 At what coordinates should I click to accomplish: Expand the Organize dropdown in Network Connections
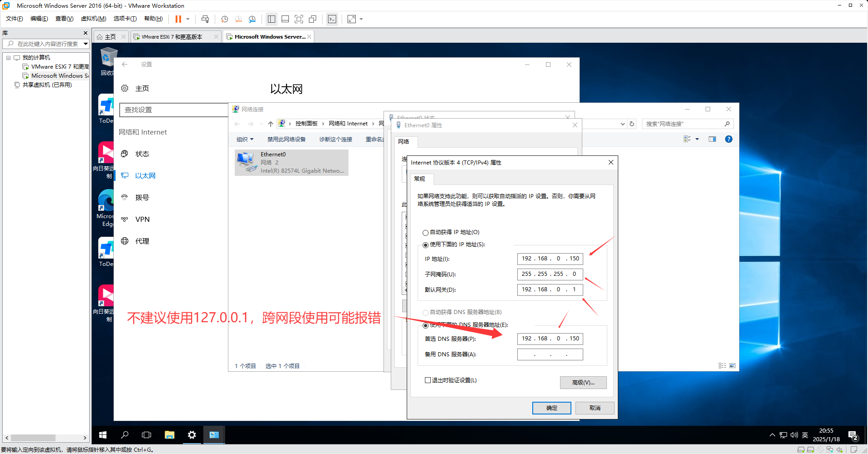pos(245,140)
